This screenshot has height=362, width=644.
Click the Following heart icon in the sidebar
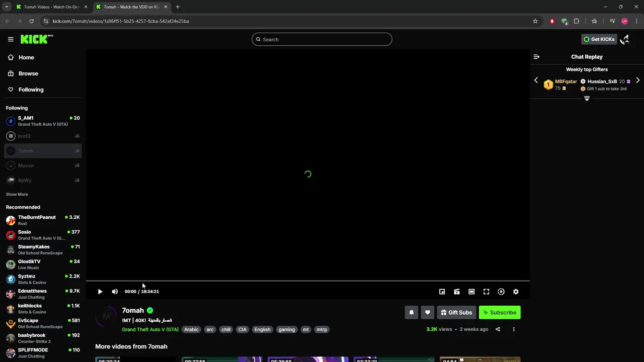coord(11,89)
